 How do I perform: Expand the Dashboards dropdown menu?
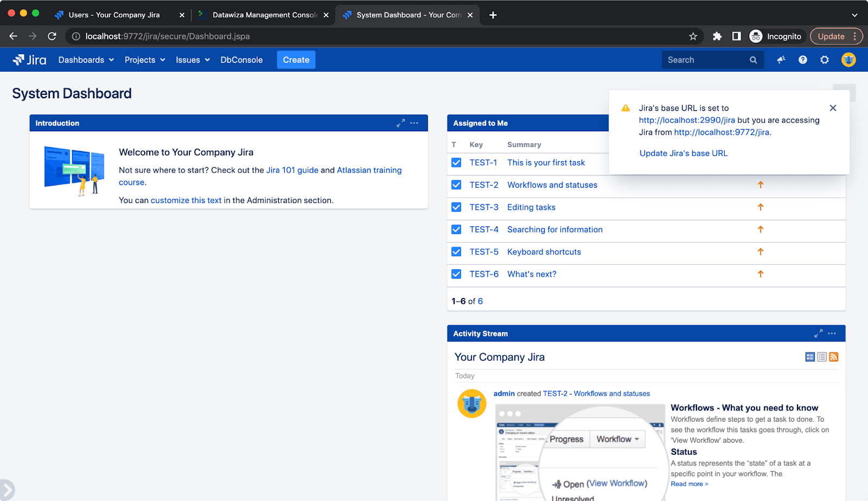click(x=86, y=60)
